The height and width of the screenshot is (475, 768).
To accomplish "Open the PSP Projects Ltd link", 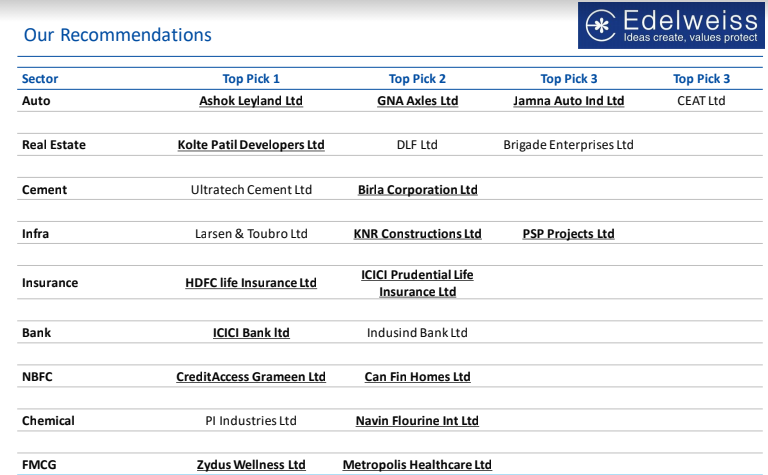I will [x=568, y=234].
